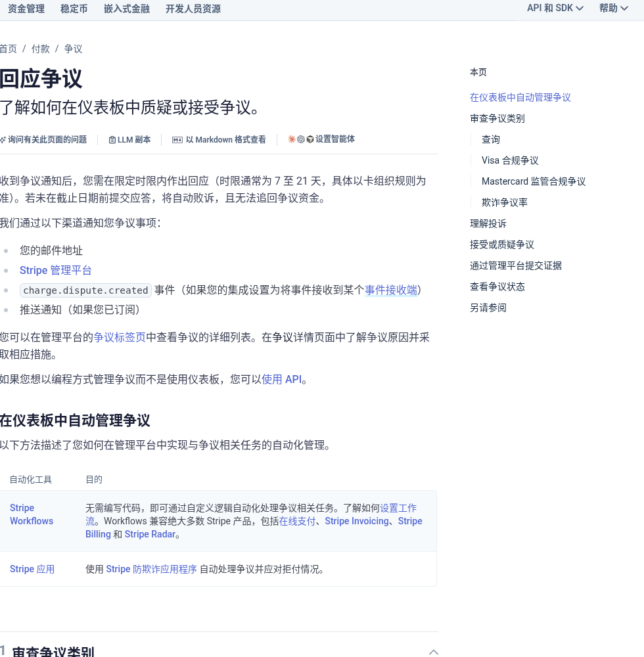Image resolution: width=644 pixels, height=657 pixels.
Task: Open the 在线支付 link
Action: (297, 521)
